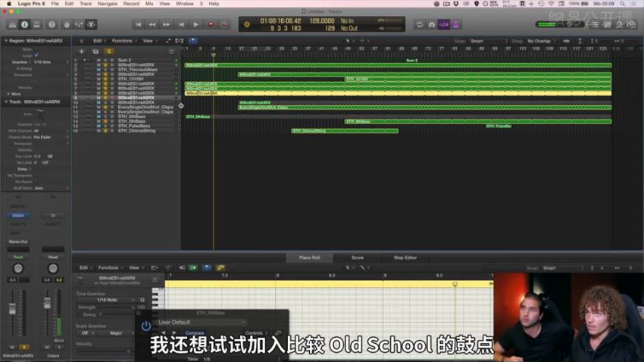Switch to the Step Editor tab
Screen dimensions: 644x362
click(405, 257)
